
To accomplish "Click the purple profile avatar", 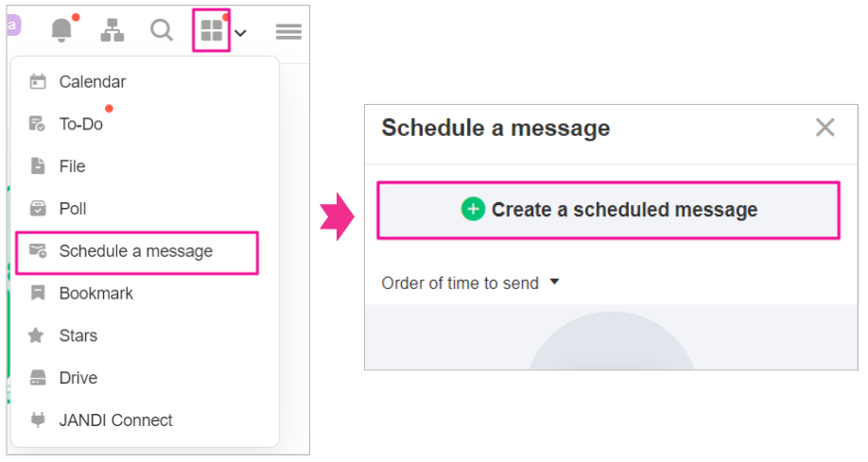I will pyautogui.click(x=12, y=26).
